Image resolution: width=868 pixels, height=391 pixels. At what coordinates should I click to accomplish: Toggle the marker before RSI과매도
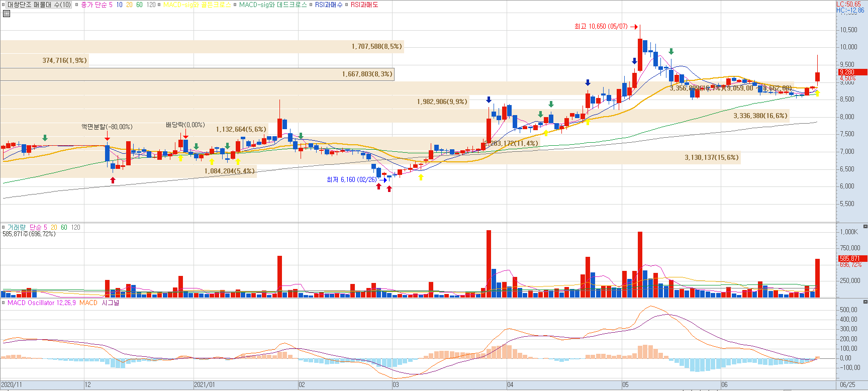click(x=347, y=5)
